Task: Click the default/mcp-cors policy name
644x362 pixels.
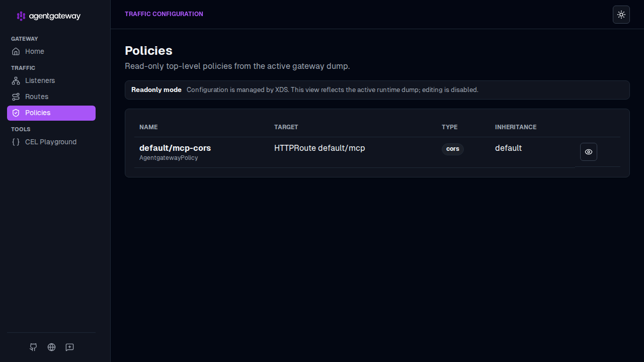Action: click(175, 148)
